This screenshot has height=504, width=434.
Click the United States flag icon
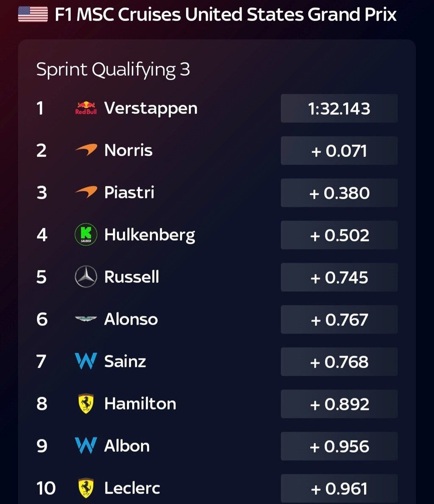(33, 15)
